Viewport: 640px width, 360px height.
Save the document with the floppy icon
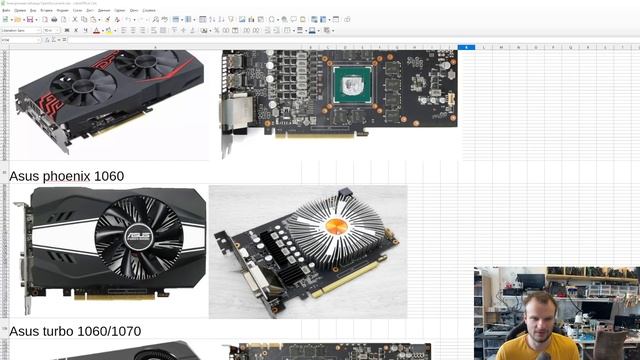point(30,20)
